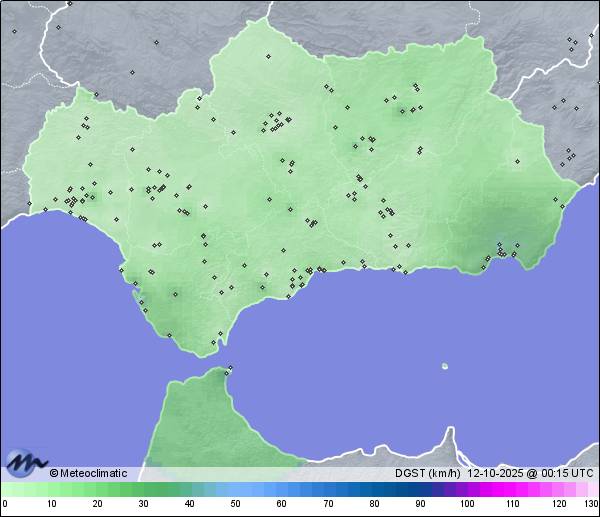The height and width of the screenshot is (517, 600).
Task: Click the DGST (km/h) variable label
Action: [x=427, y=473]
